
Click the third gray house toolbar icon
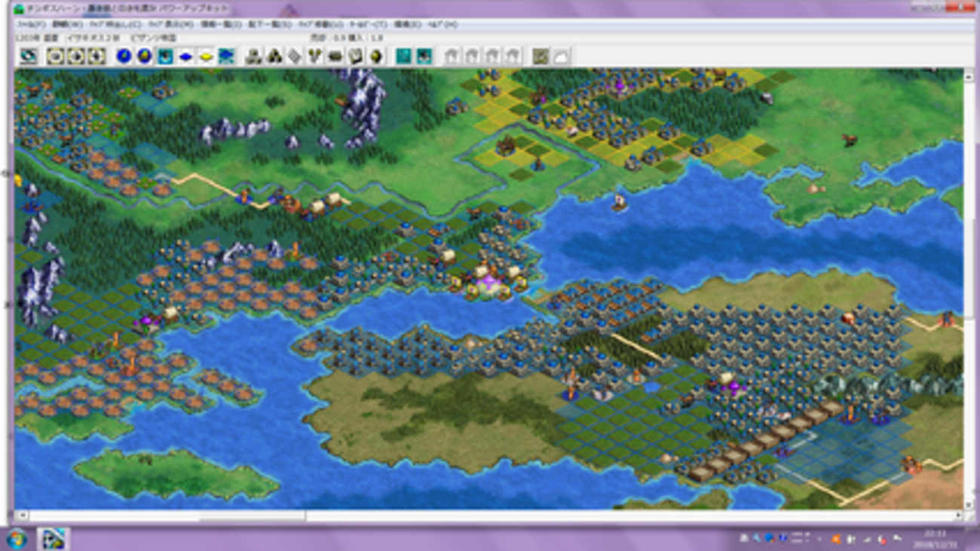[x=493, y=56]
